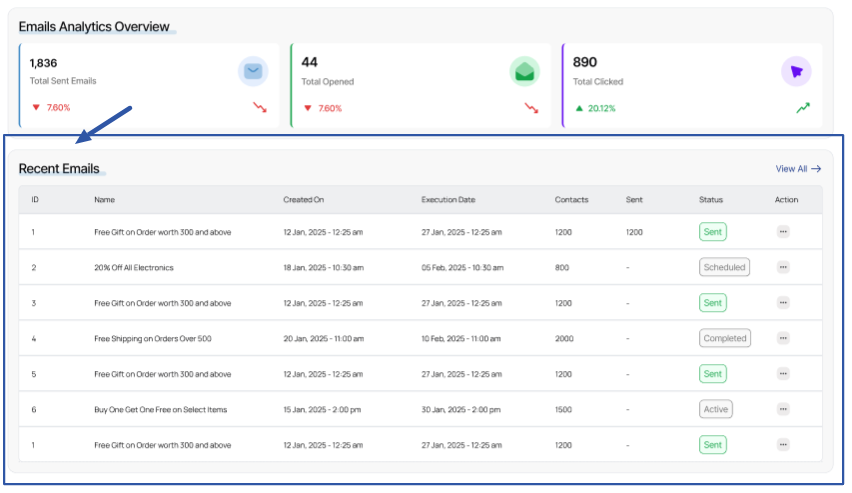Open action menu for Buy One Get One Free row
Screen dimensions: 852x493
(x=783, y=409)
